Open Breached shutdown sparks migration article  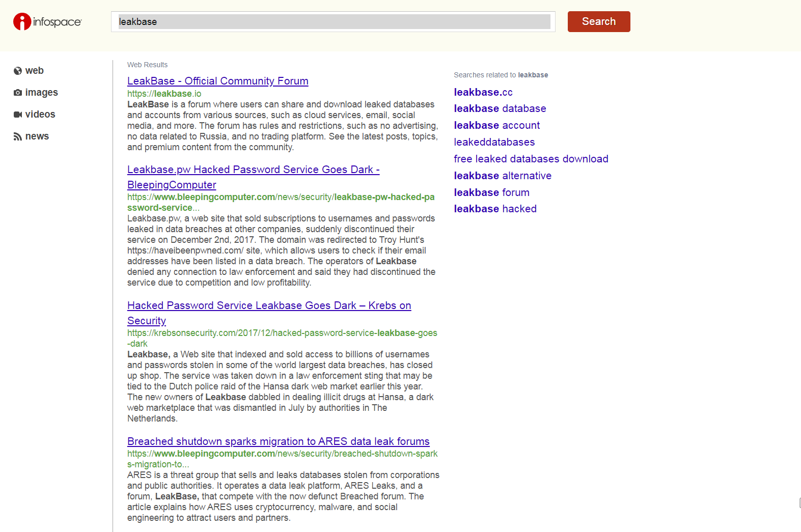tap(278, 441)
